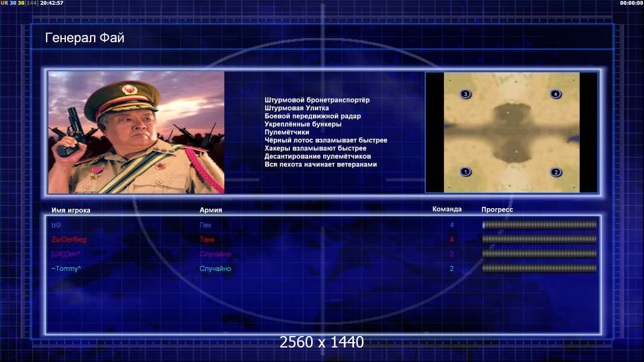Screen dimensions: 644x362
Task: Click player name '[UA]Den^'
Action: pyautogui.click(x=66, y=254)
